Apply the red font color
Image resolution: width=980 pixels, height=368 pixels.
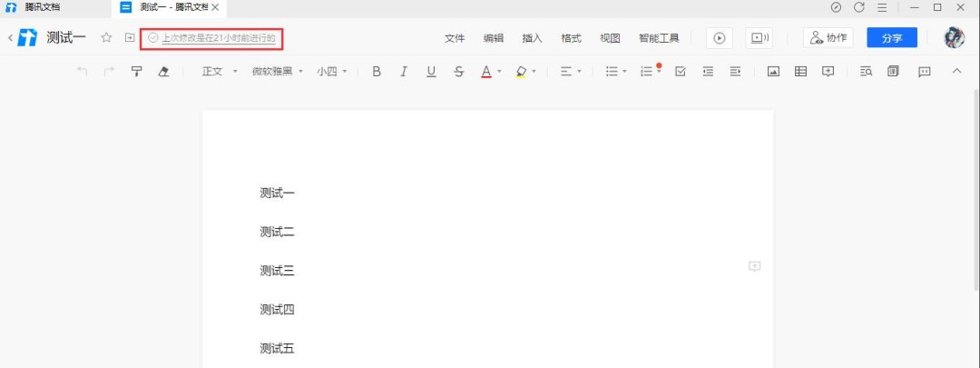tap(486, 72)
